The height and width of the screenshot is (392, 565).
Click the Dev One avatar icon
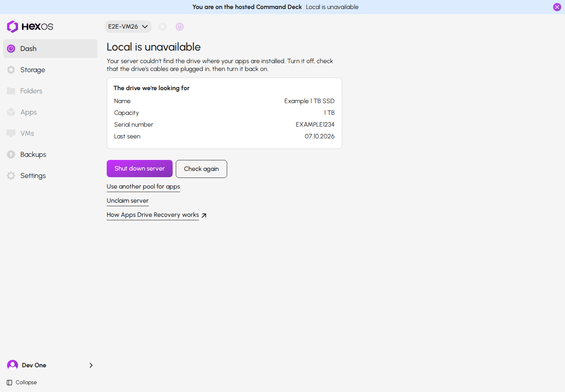[x=13, y=365]
